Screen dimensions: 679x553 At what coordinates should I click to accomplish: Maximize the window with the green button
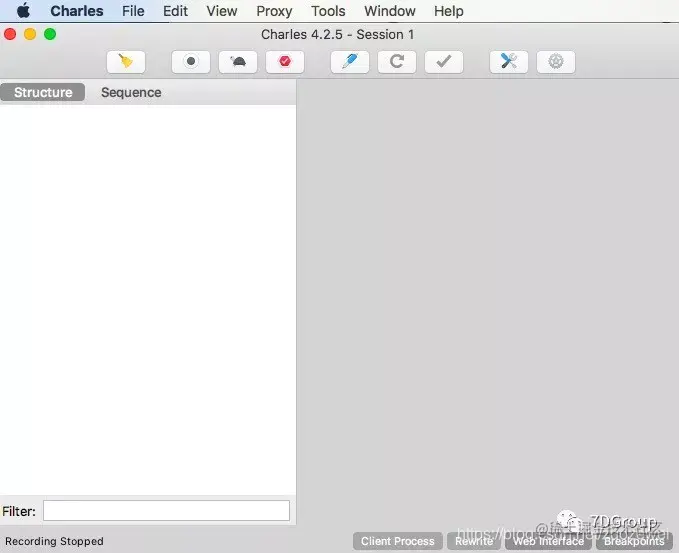pos(50,34)
